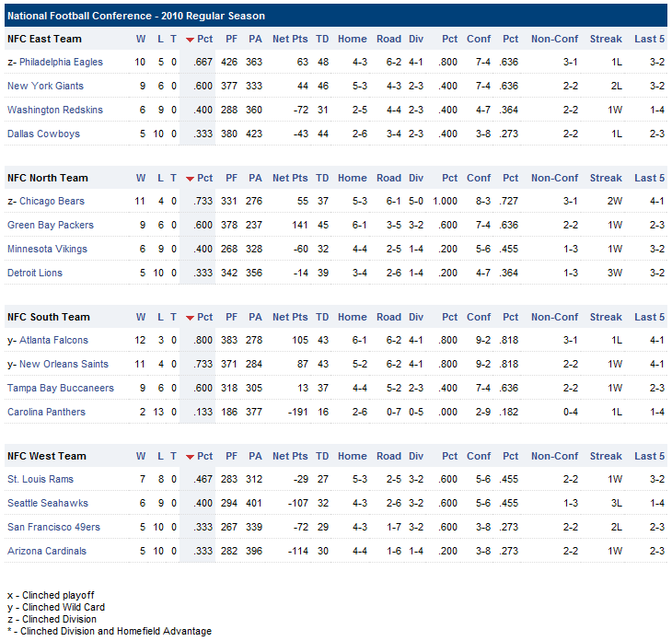Screen dimensions: 672x641
Task: Select Detroit Lions 3W streak value
Action: pos(615,273)
